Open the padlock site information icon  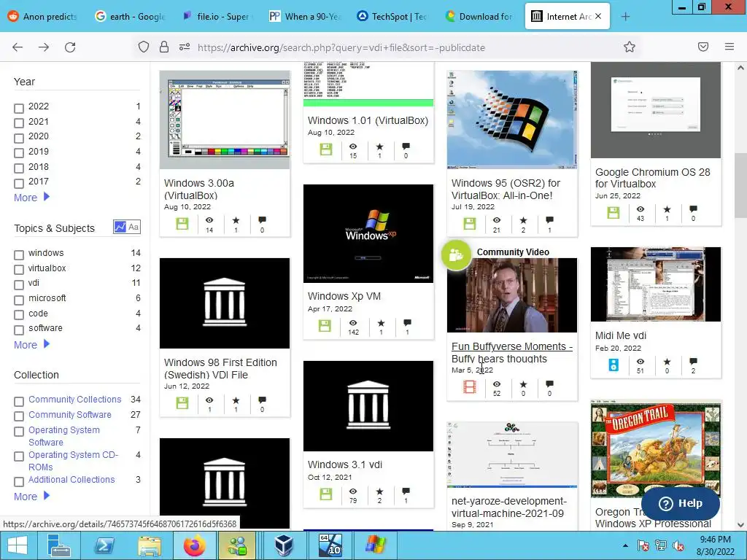click(x=164, y=47)
